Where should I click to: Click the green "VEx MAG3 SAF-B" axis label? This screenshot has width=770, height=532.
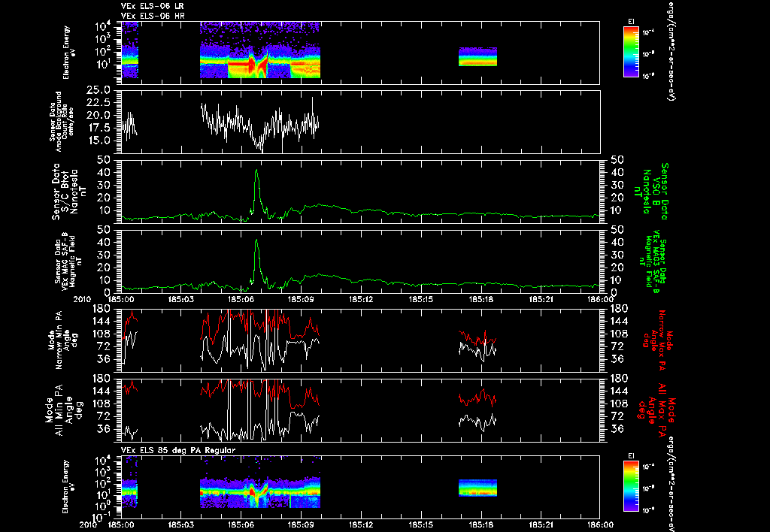coord(653,261)
